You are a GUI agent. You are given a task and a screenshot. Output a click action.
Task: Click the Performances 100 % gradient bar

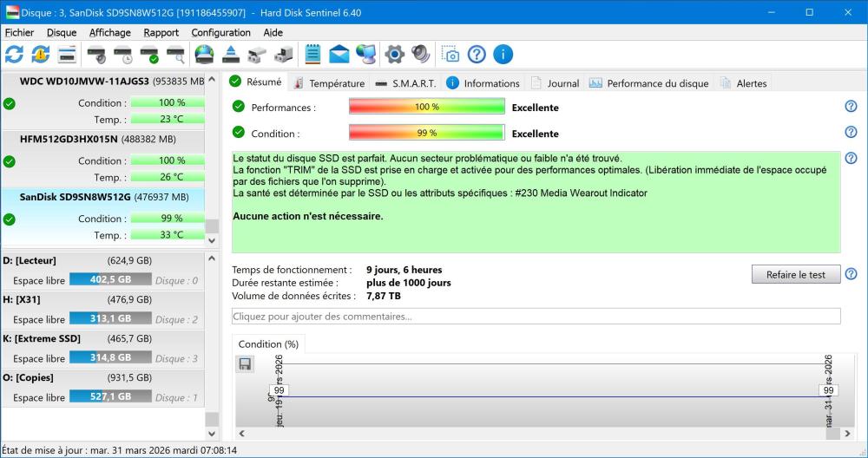click(x=427, y=106)
